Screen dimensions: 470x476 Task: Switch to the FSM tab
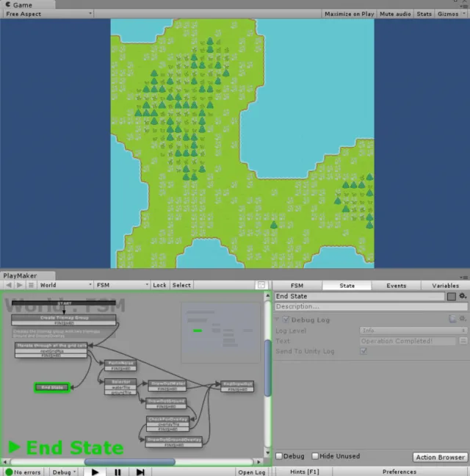297,285
